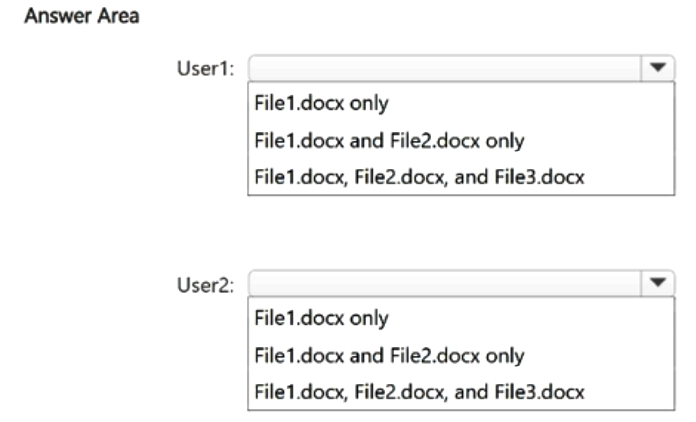Click "File2.docx only" in User2's second option

click(457, 355)
